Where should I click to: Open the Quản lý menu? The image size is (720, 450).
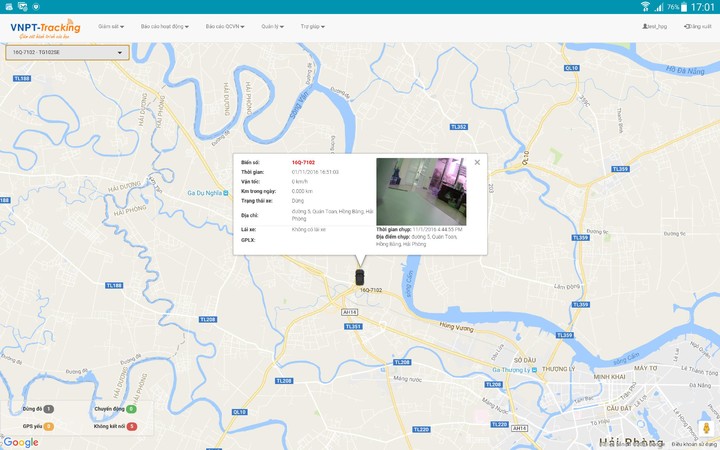click(272, 27)
